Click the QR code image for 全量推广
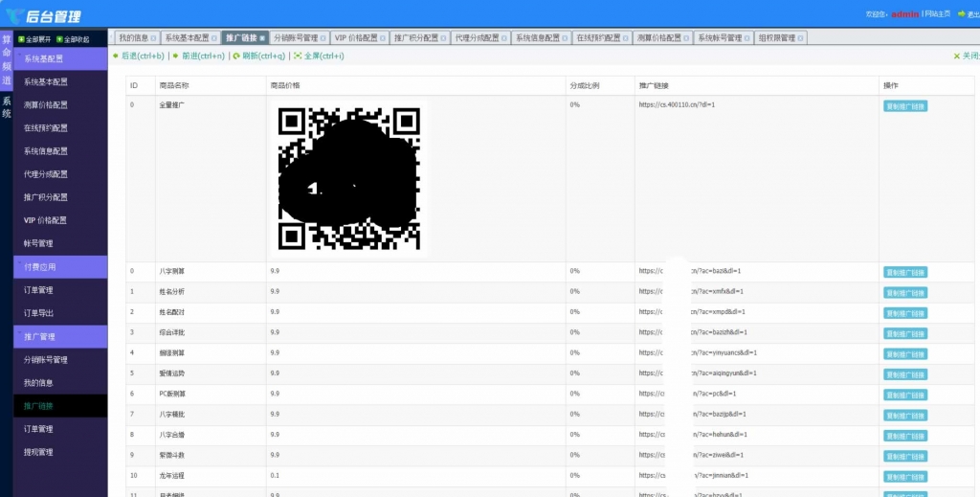 pos(348,178)
